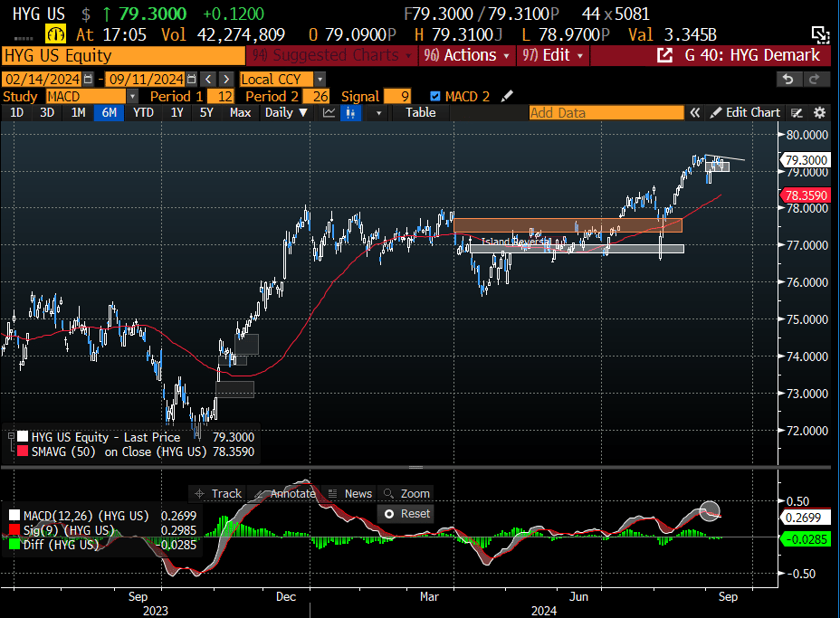Screen dimensions: 840x618
Task: Select the 3D range tab
Action: (47, 113)
